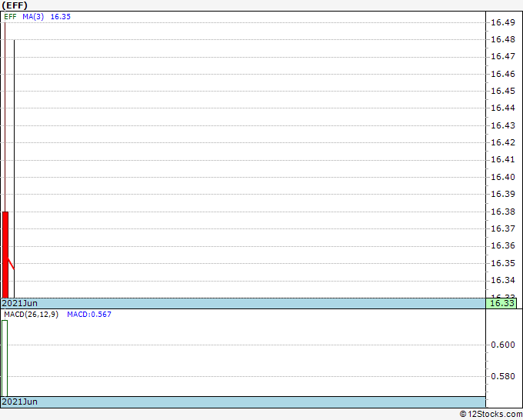Click the MACD(26,12,9) indicator label
Image resolution: width=523 pixels, height=420 pixels.
click(31, 315)
